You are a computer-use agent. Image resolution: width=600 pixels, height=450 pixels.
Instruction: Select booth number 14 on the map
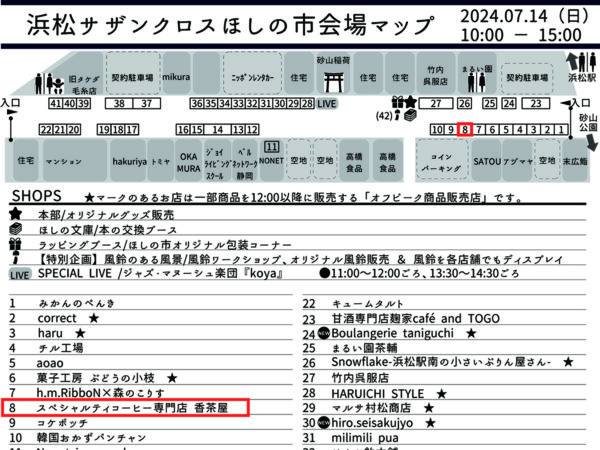[x=217, y=130]
